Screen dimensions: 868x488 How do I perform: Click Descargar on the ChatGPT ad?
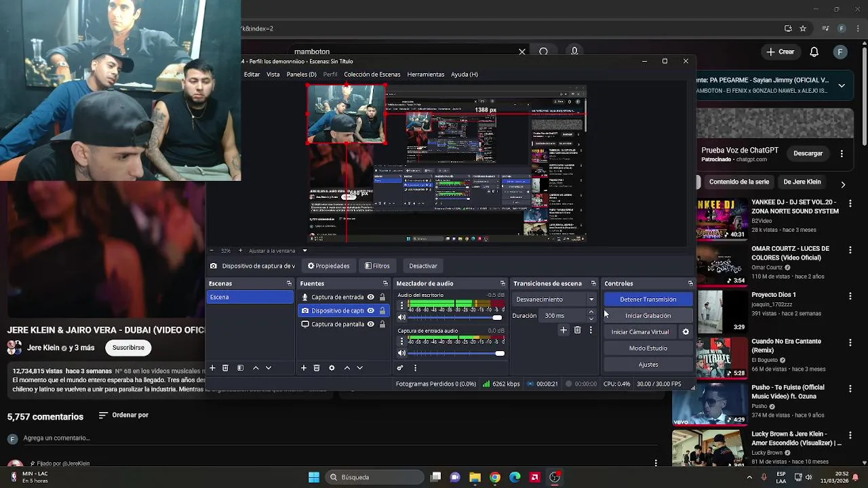pyautogui.click(x=808, y=154)
